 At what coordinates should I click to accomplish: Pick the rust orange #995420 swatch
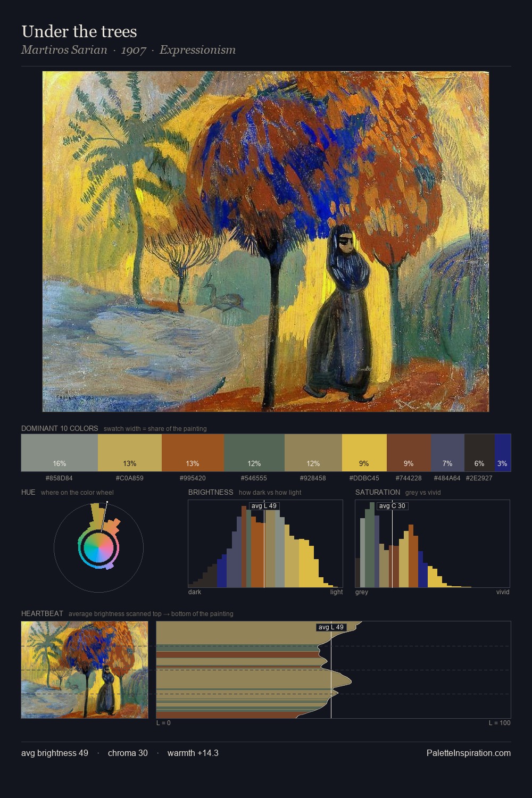coord(193,453)
